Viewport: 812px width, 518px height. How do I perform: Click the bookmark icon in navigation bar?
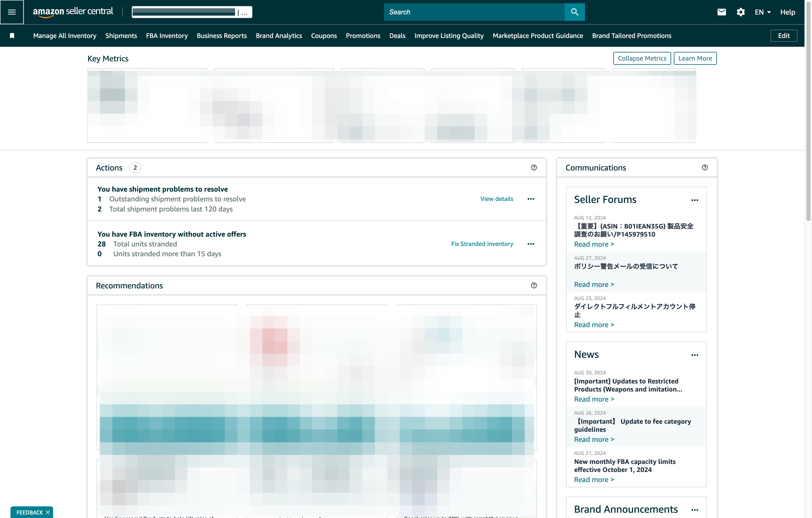(12, 36)
